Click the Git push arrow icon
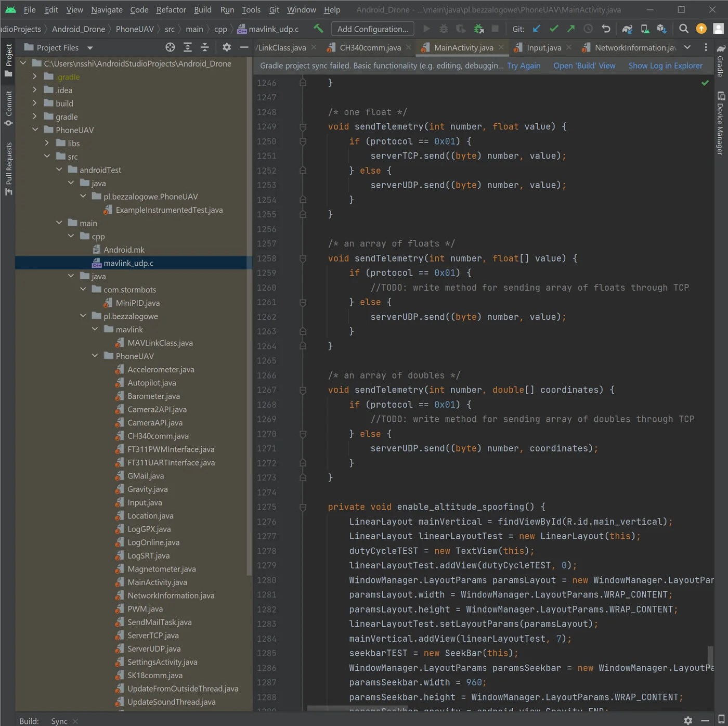The image size is (728, 726). tap(571, 29)
